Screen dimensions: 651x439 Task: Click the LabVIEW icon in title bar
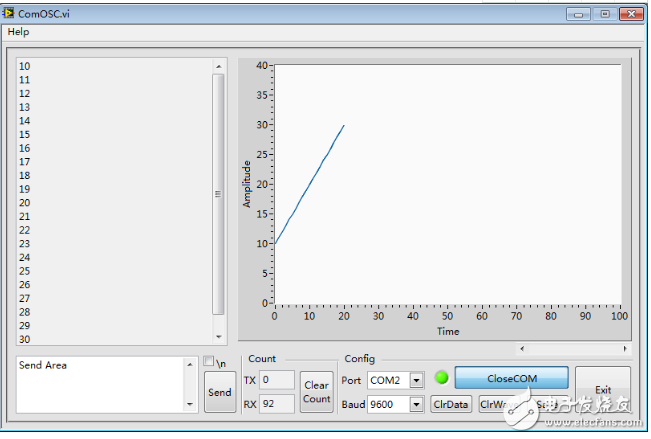click(x=10, y=14)
